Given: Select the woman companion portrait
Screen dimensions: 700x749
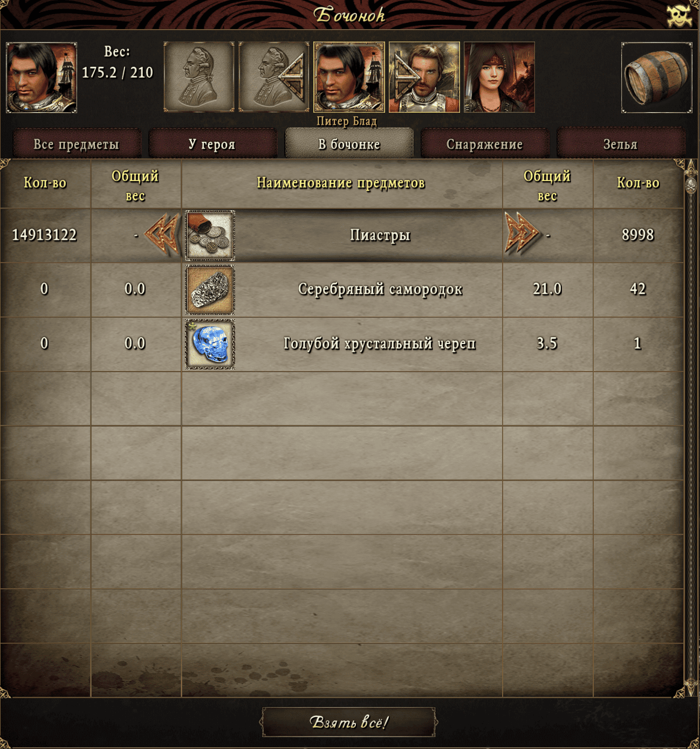Looking at the screenshot, I should 499,77.
